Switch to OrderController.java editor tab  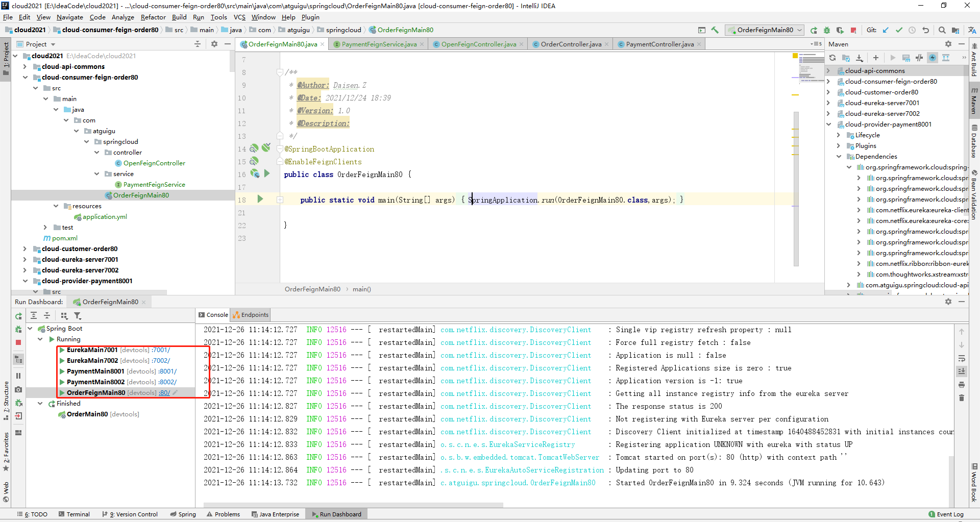click(x=571, y=44)
